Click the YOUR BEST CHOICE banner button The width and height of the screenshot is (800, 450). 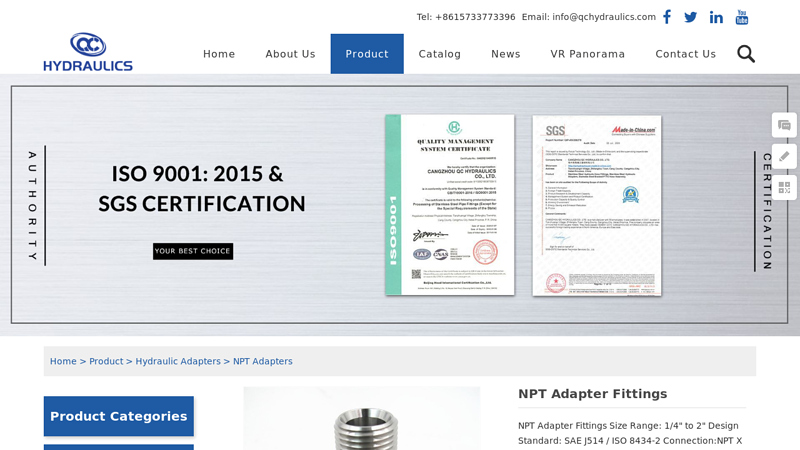click(x=193, y=251)
